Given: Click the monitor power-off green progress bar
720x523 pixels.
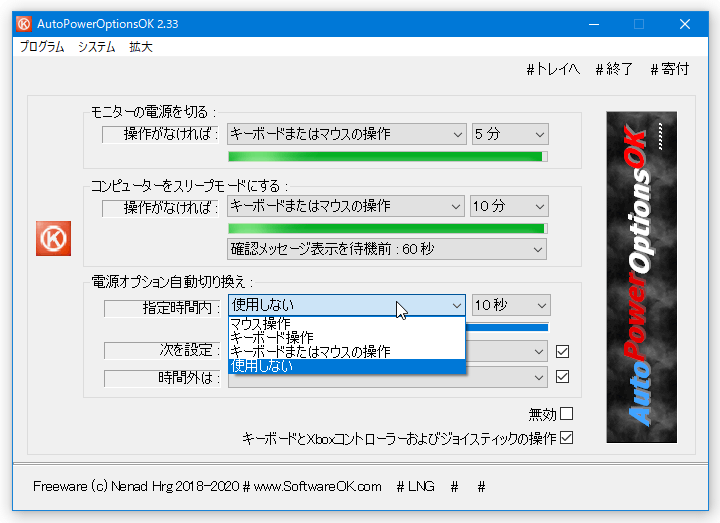Looking at the screenshot, I should pyautogui.click(x=388, y=157).
